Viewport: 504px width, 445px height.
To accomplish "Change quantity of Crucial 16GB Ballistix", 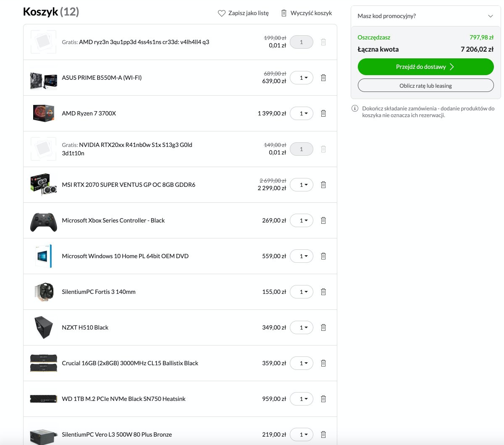I will click(x=302, y=363).
